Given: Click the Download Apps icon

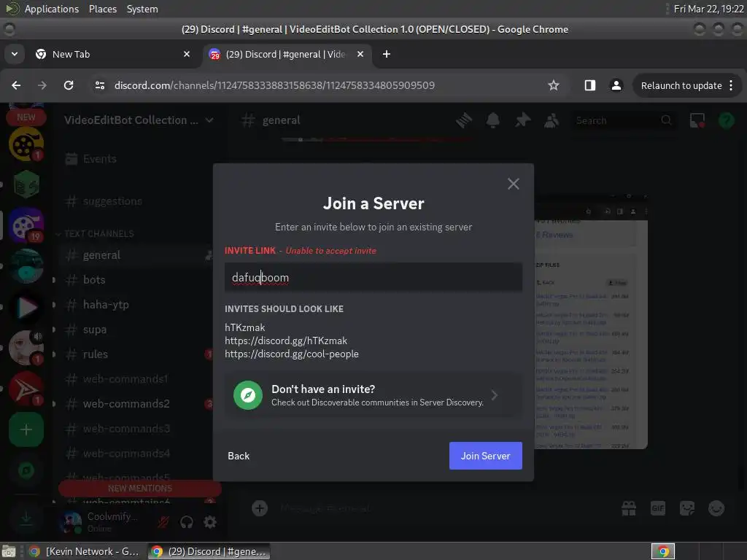Looking at the screenshot, I should (x=26, y=518).
